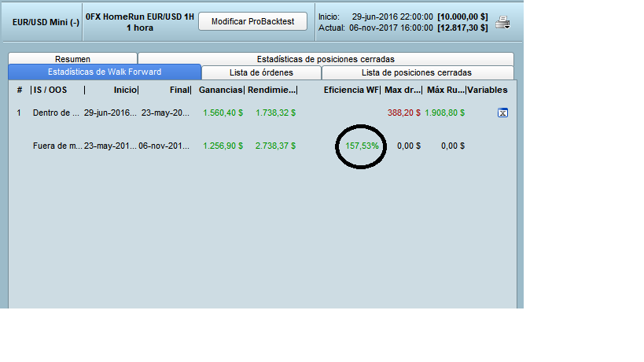Select the Dentro de ... row cell
The height and width of the screenshot is (362, 644).
click(56, 113)
